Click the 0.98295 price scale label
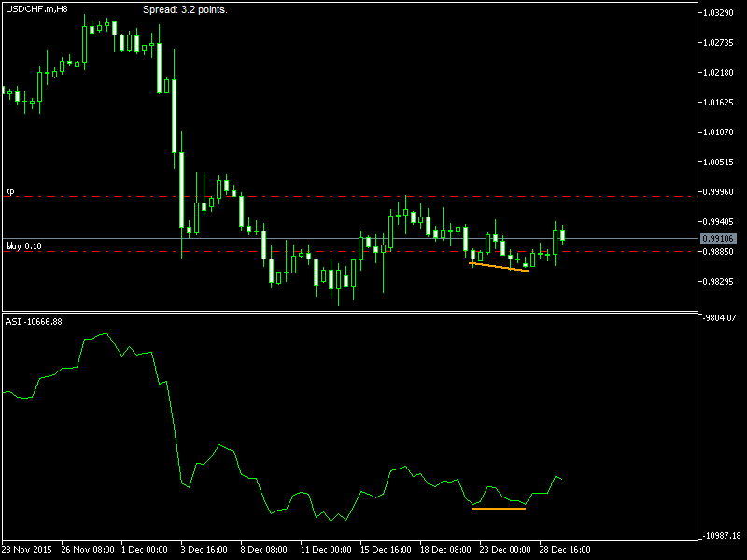The image size is (747, 560). click(x=718, y=282)
